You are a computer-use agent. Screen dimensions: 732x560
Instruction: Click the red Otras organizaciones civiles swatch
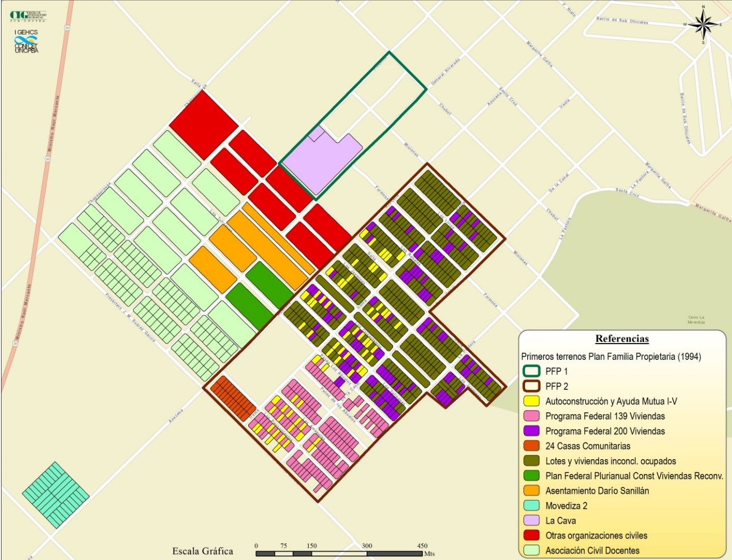pyautogui.click(x=531, y=535)
